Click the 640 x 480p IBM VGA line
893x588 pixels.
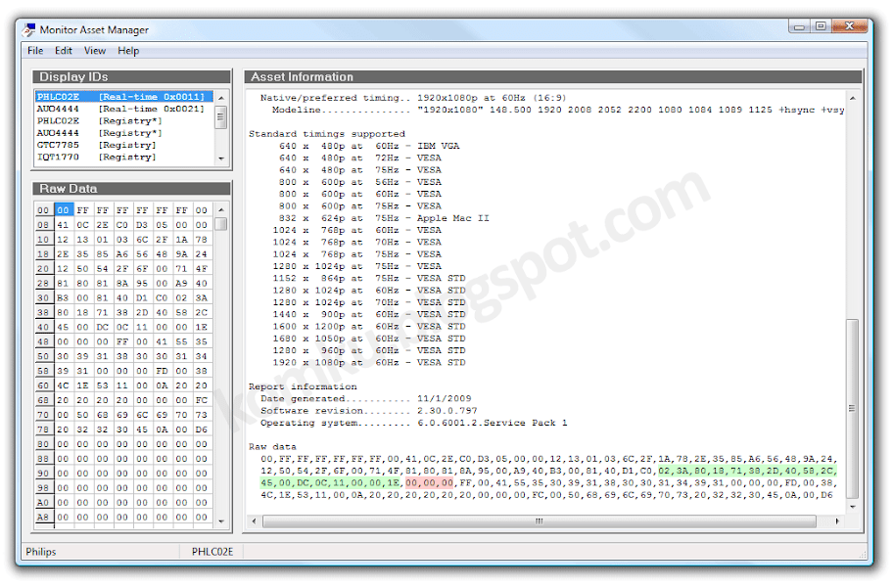pos(368,146)
